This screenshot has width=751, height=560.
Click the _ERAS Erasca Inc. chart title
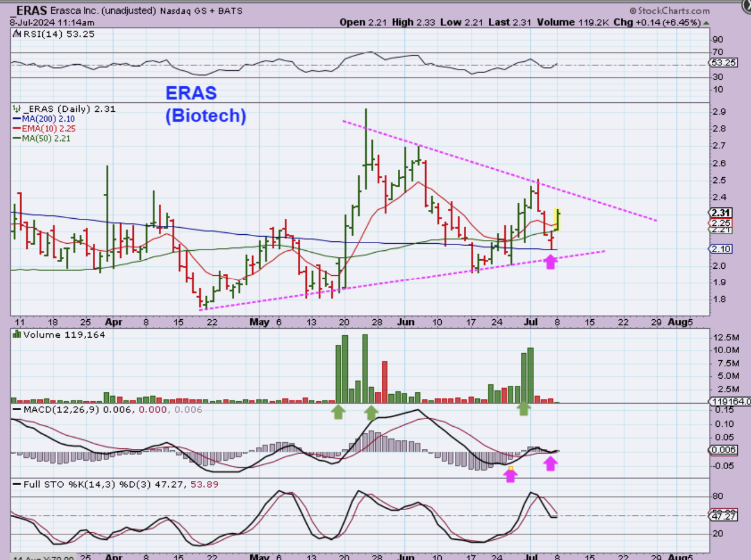[x=127, y=11]
